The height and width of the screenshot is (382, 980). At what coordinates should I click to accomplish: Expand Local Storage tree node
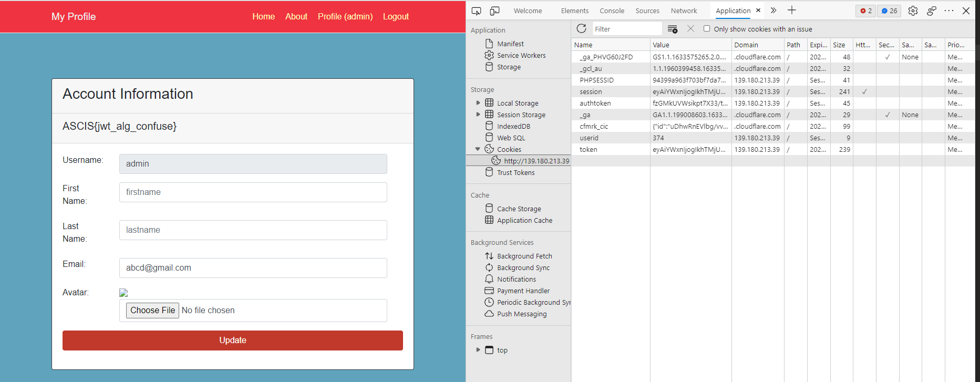coord(478,103)
